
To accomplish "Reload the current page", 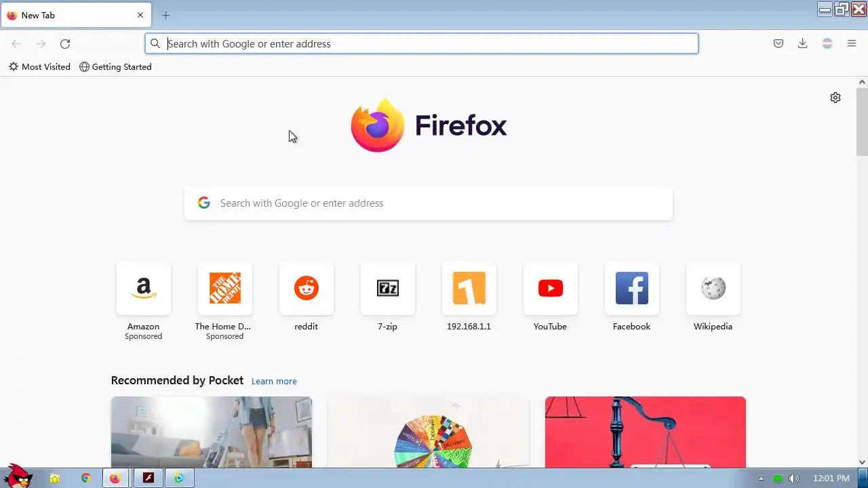I will point(65,43).
